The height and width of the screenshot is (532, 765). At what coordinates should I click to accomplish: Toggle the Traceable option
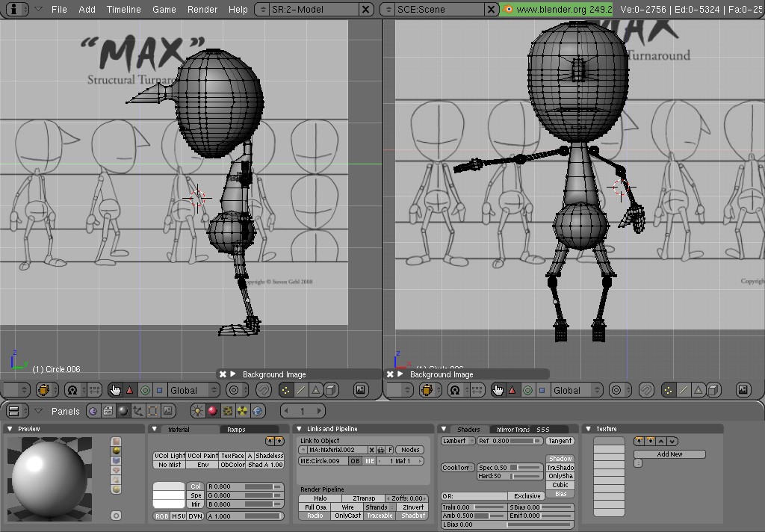380,516
